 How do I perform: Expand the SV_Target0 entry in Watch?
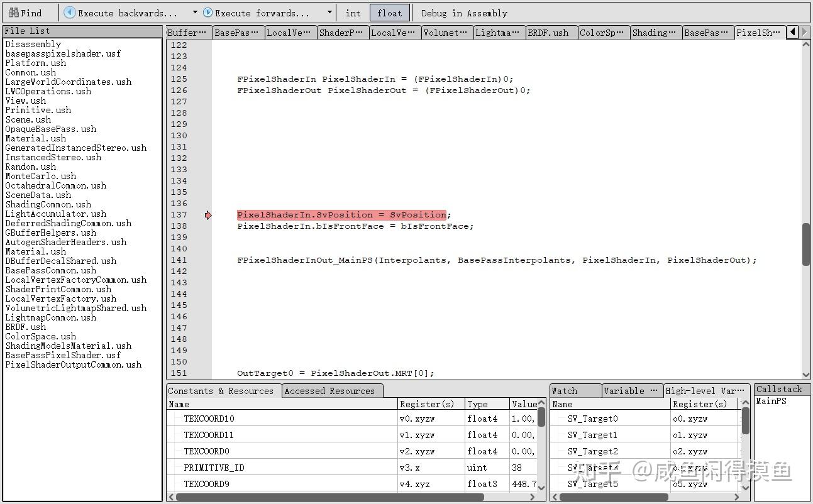click(559, 419)
